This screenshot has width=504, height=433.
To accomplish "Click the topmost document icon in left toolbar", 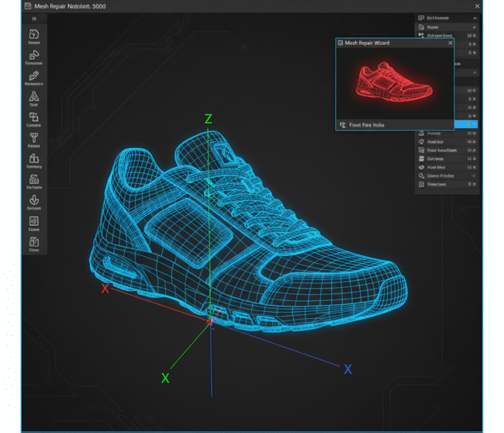I will click(34, 34).
